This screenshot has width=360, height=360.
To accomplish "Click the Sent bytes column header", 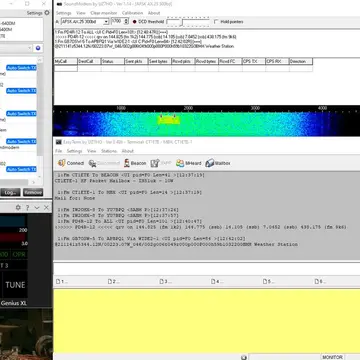I will (x=160, y=61).
